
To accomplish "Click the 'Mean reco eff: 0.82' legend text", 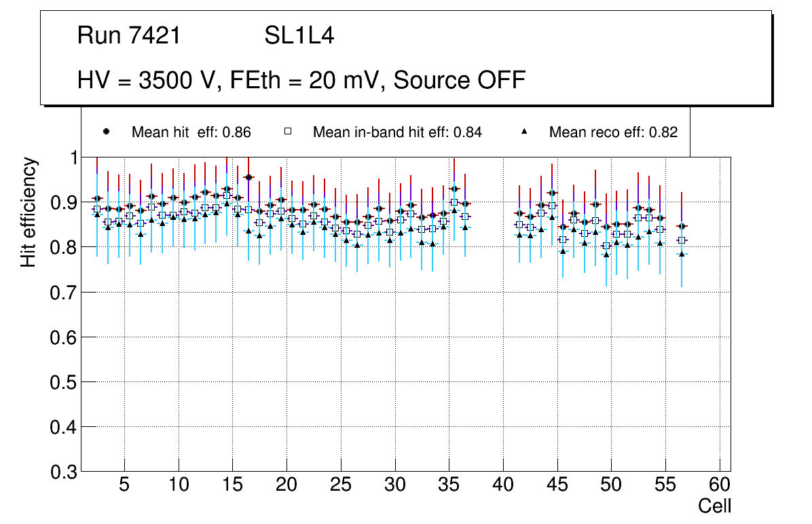I will click(613, 132).
